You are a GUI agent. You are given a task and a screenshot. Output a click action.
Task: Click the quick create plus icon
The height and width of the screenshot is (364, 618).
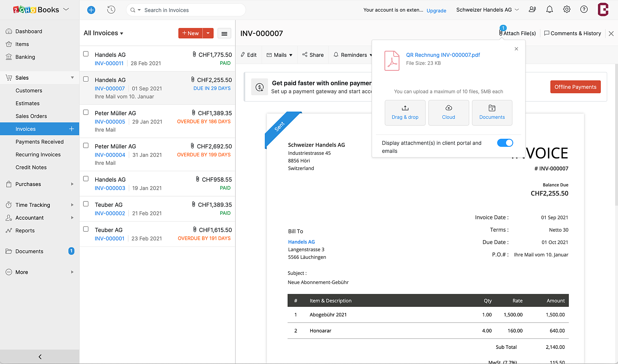point(91,10)
